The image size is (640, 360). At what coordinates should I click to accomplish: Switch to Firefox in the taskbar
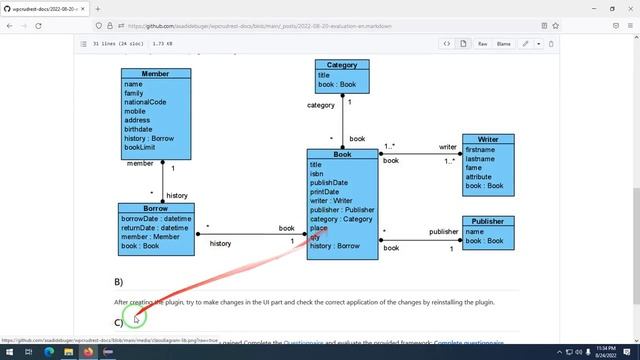tap(88, 352)
